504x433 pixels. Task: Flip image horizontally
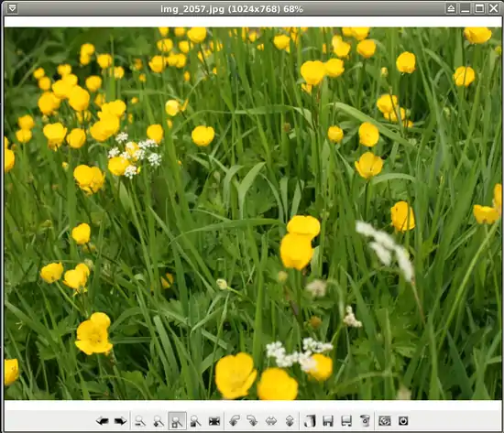(271, 421)
